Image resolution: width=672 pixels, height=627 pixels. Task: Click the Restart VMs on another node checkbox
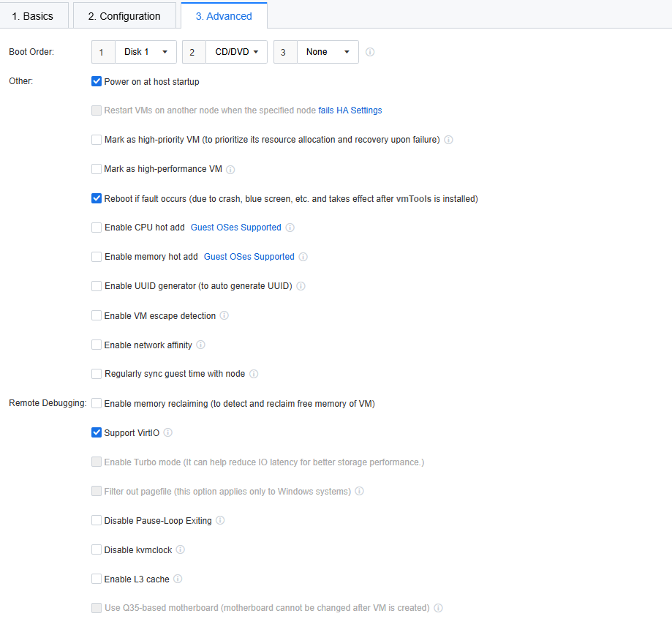(97, 110)
